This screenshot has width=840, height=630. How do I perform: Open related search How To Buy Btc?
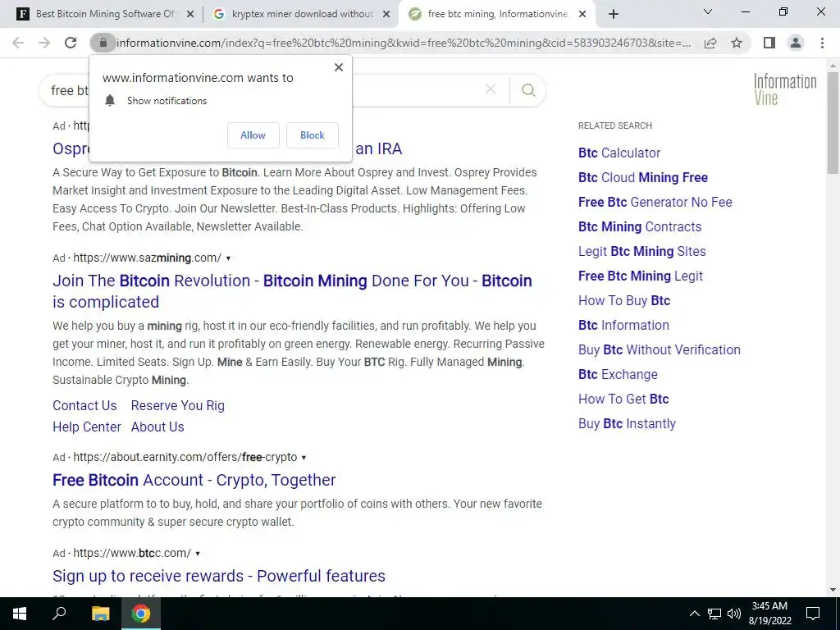[624, 300]
